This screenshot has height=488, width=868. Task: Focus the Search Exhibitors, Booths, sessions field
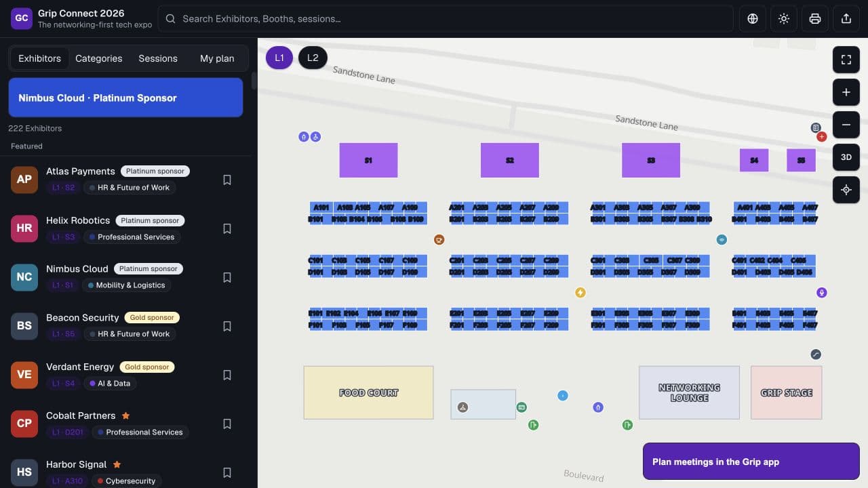tap(446, 19)
